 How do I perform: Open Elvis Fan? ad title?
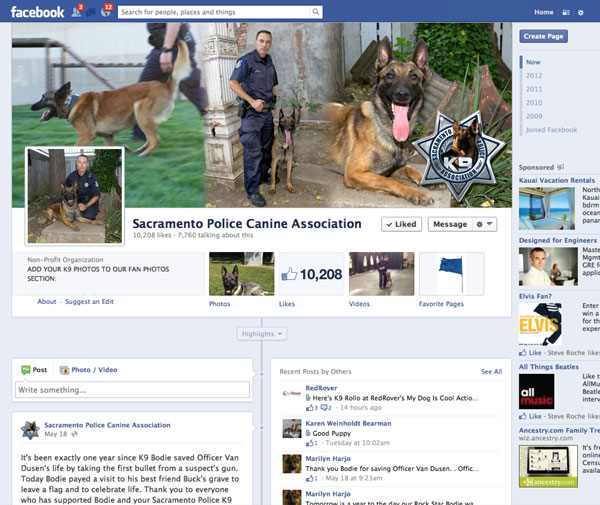coord(535,296)
